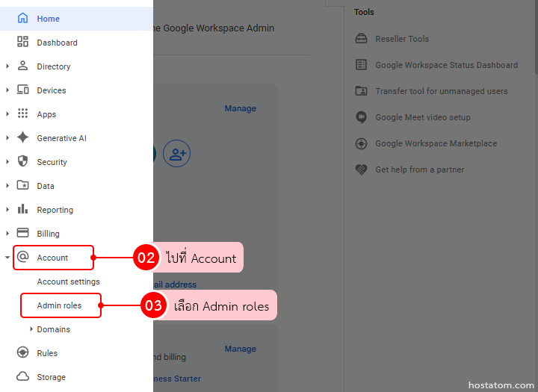Open Google Workspace Status Dashboard link

pos(446,65)
